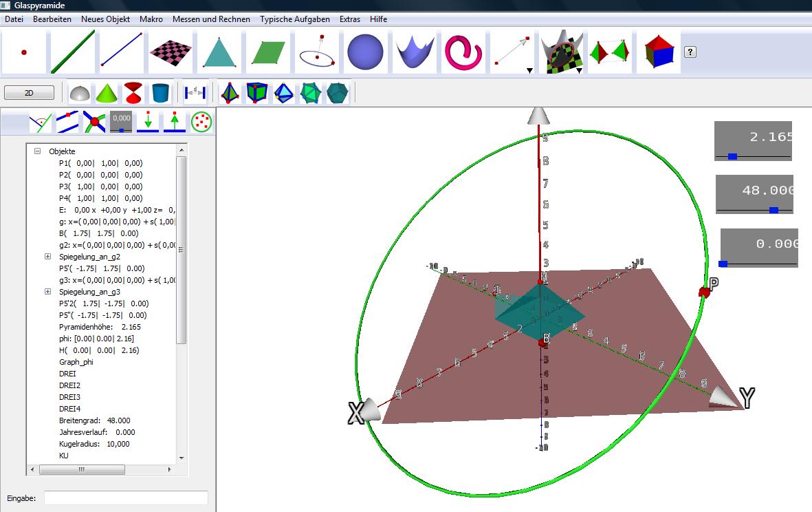Pick the blue sphere tool
The image size is (812, 512).
365,52
